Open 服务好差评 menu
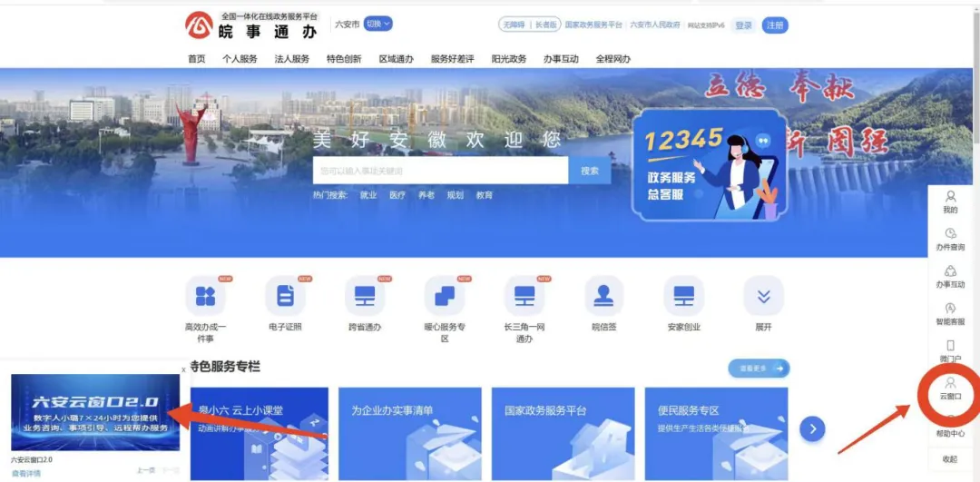The width and height of the screenshot is (980, 482). coord(453,59)
